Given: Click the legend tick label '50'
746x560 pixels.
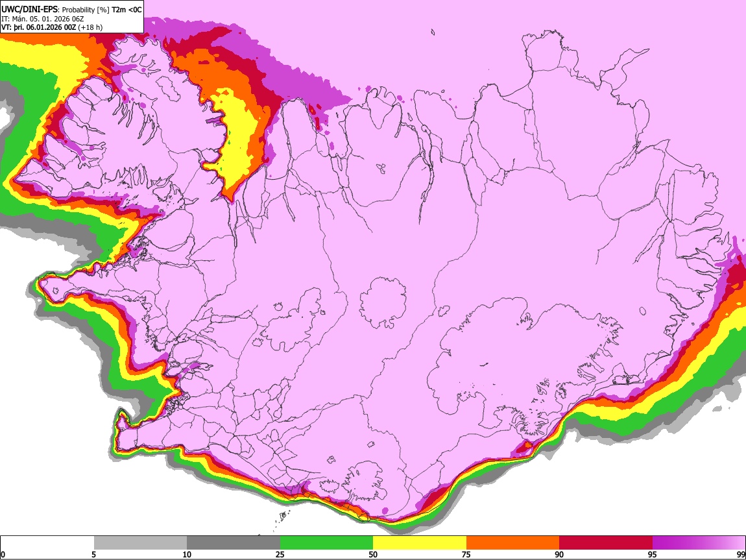Looking at the screenshot, I should point(373,554).
